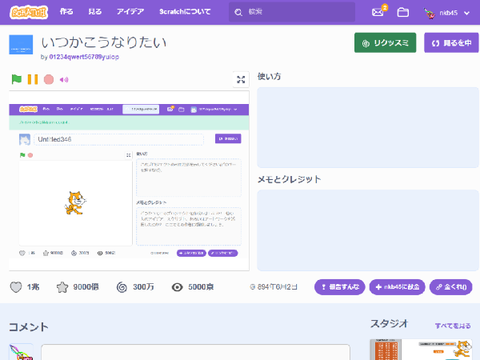This screenshot has height=360, width=480.
Task: Open the すべて見る studios link
Action: tap(453, 326)
